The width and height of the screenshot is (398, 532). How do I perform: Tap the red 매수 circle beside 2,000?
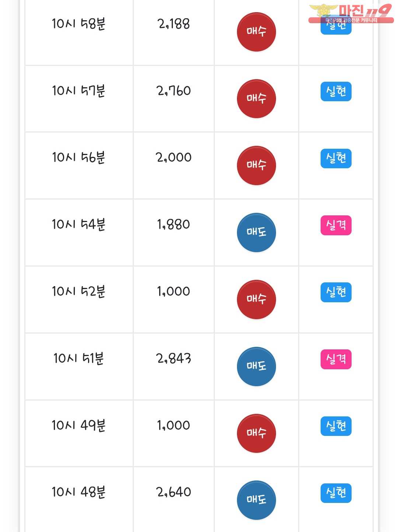(256, 165)
